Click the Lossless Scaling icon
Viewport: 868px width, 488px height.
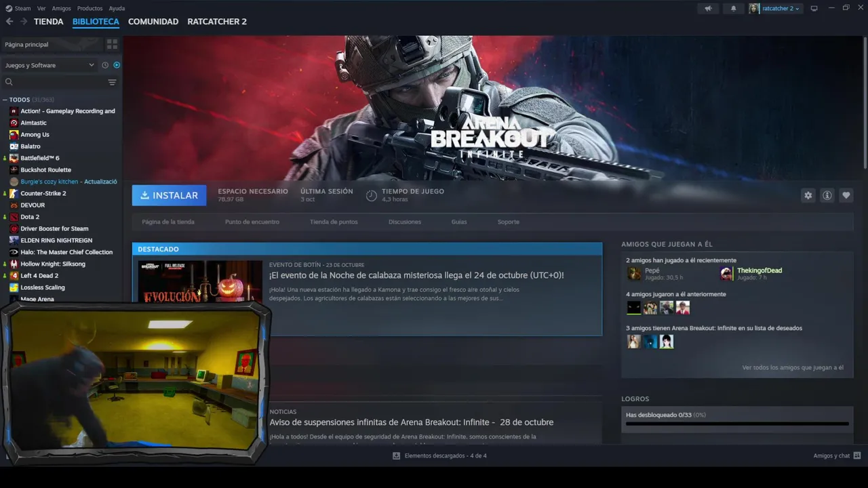click(x=14, y=287)
